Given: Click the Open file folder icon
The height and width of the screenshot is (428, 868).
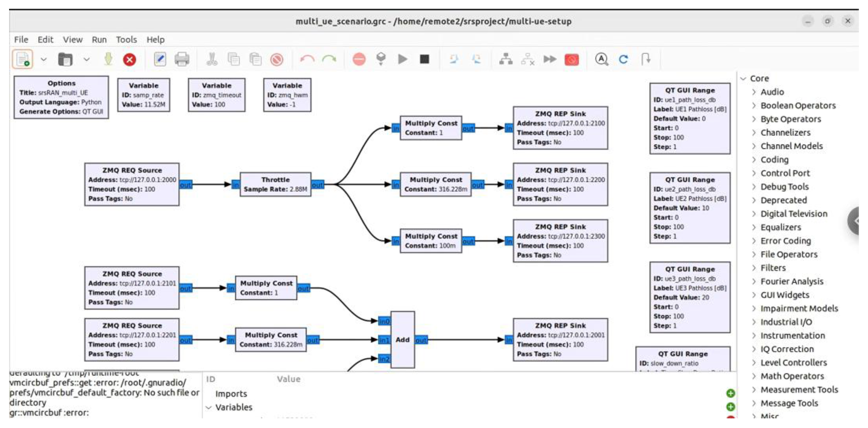Looking at the screenshot, I should [65, 60].
